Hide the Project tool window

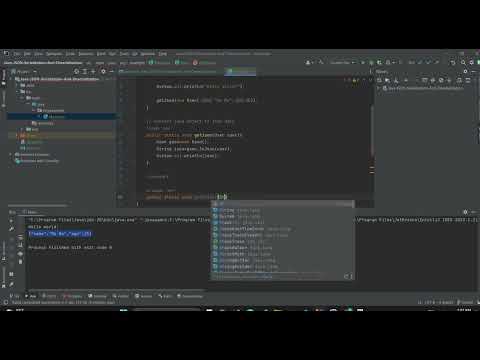point(112,72)
